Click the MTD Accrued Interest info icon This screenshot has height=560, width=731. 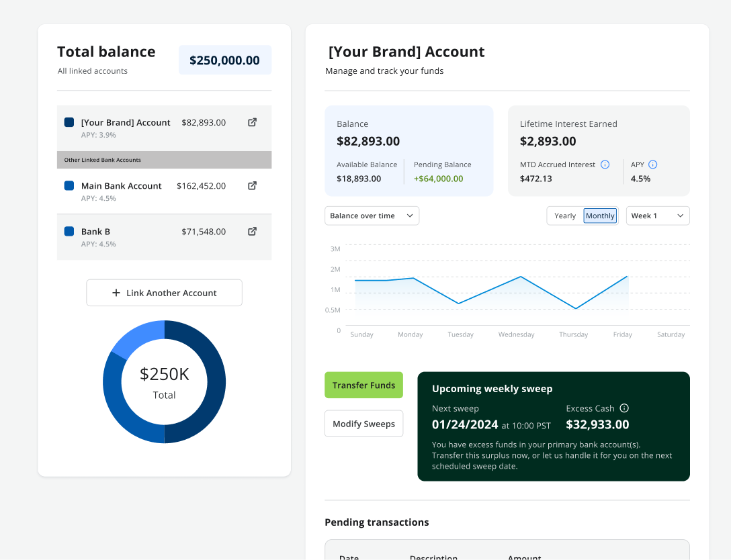coord(605,165)
